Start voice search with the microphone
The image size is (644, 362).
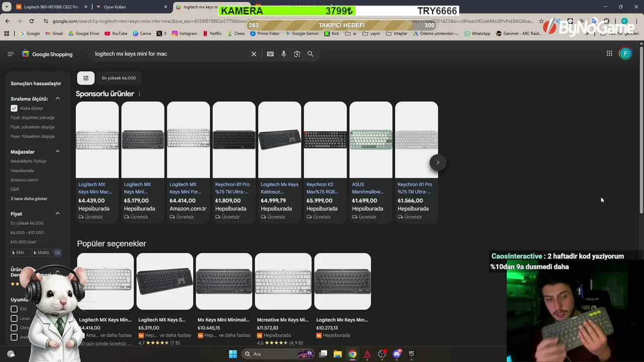[x=284, y=54]
